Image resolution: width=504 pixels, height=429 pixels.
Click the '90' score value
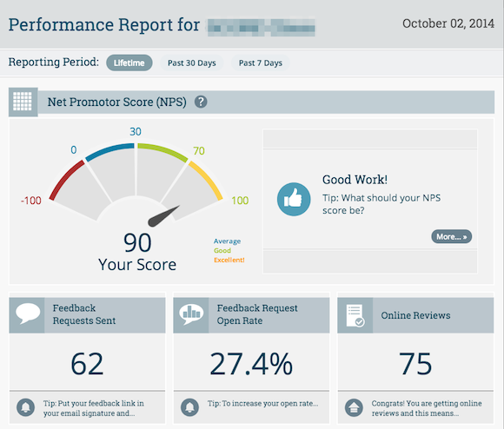click(137, 243)
